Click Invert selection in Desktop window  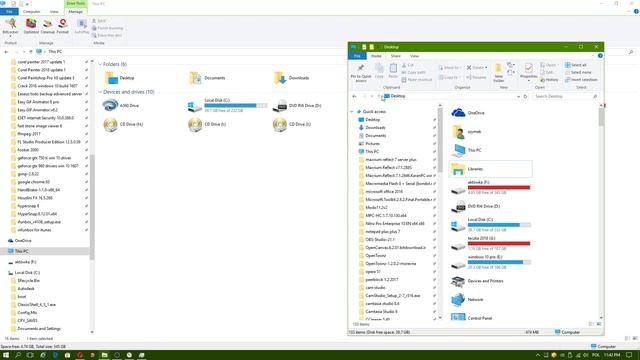coord(581,80)
